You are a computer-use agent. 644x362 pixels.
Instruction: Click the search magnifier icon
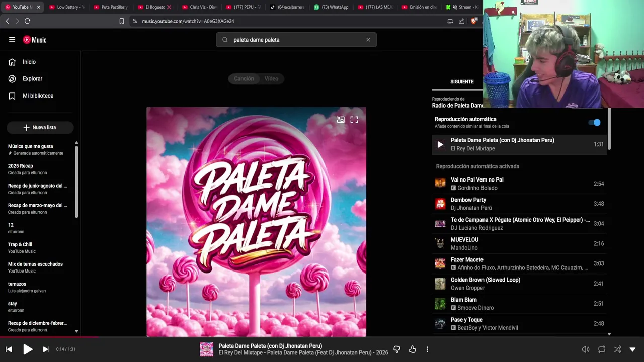pyautogui.click(x=225, y=40)
